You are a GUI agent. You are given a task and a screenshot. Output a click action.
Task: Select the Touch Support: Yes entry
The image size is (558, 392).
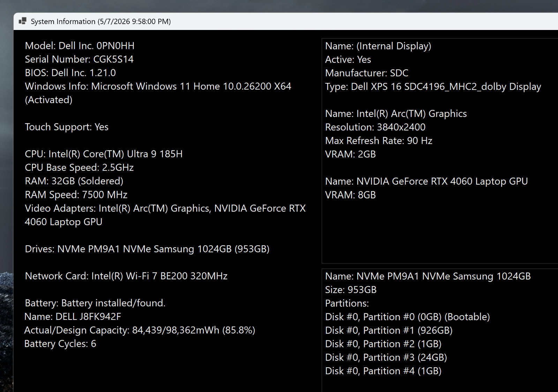coord(67,127)
